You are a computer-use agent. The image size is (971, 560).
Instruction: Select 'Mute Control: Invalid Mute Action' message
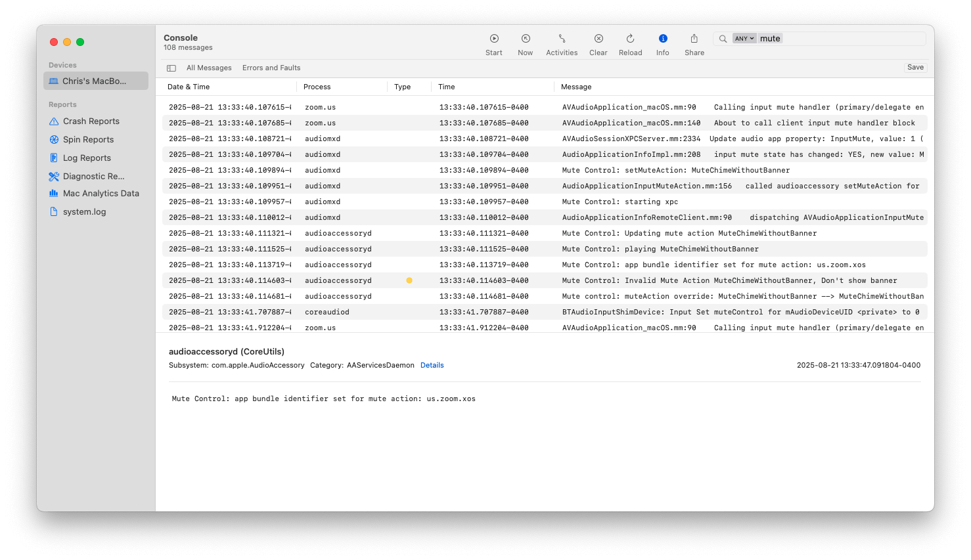[729, 280]
